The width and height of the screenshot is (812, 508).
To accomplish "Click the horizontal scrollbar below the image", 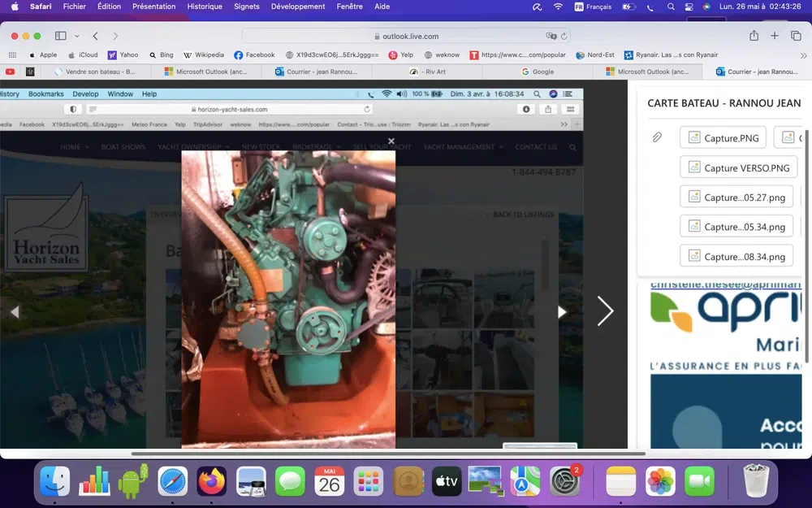I will tap(388, 454).
